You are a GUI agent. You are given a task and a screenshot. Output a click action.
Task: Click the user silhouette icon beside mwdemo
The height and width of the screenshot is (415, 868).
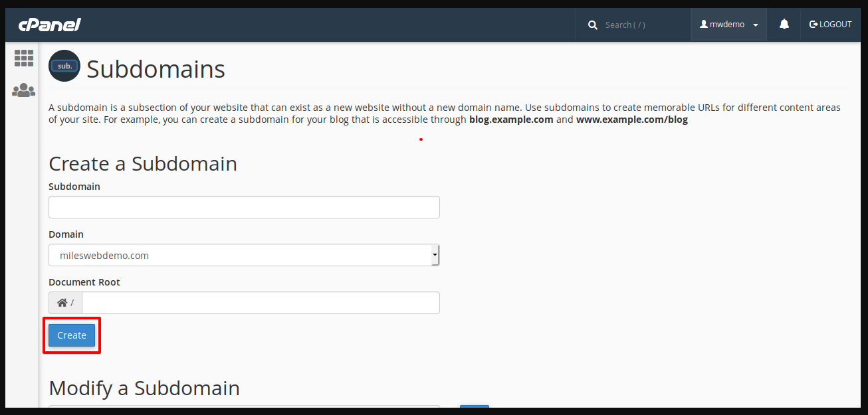point(705,25)
